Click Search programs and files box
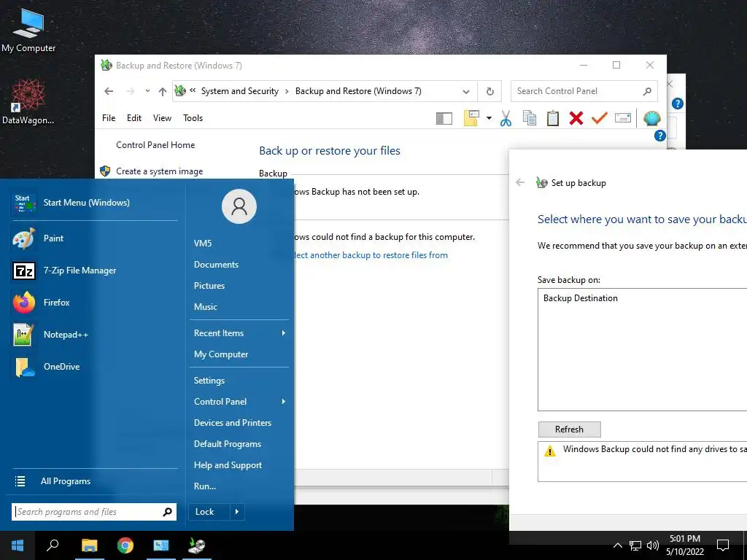 [94, 512]
